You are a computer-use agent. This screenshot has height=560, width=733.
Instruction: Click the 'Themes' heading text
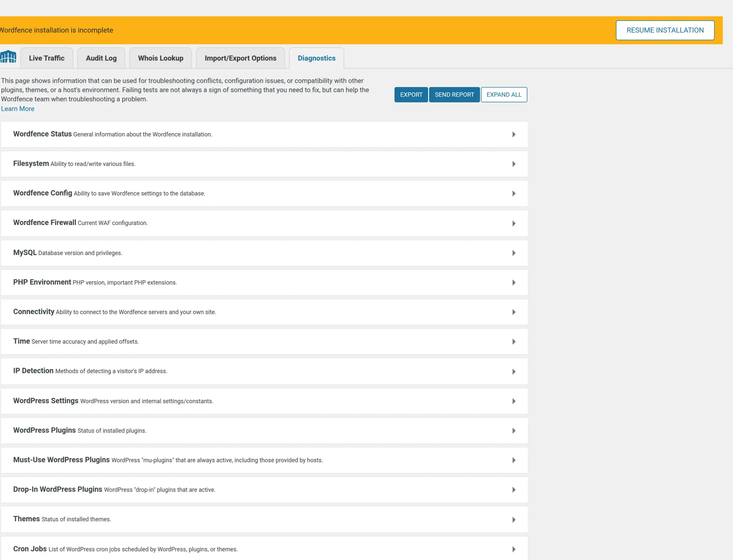27,519
